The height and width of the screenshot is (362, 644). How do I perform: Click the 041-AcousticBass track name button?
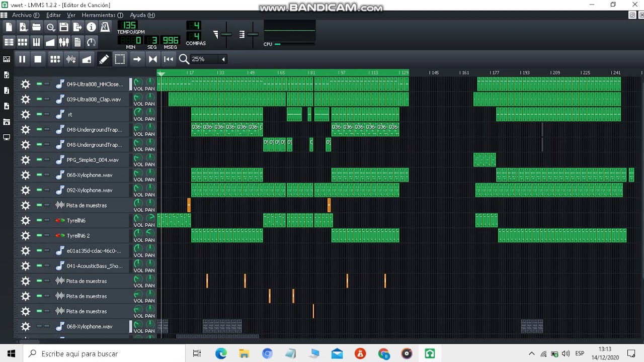(x=91, y=265)
